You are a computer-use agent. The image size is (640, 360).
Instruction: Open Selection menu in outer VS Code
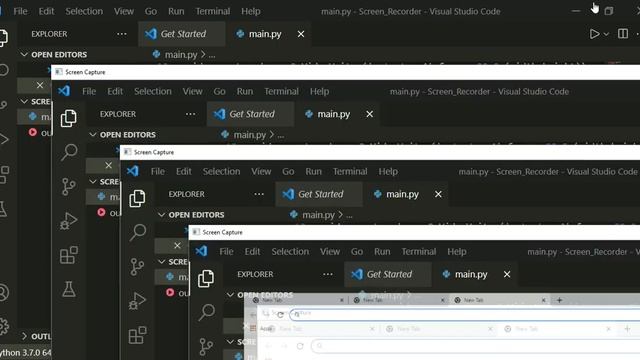(84, 11)
